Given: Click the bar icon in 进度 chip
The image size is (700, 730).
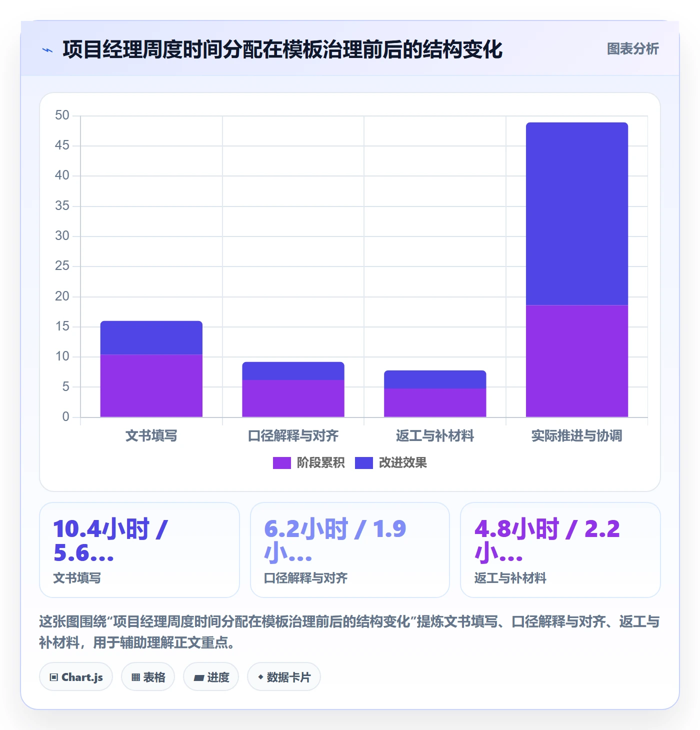Looking at the screenshot, I should coord(199,678).
